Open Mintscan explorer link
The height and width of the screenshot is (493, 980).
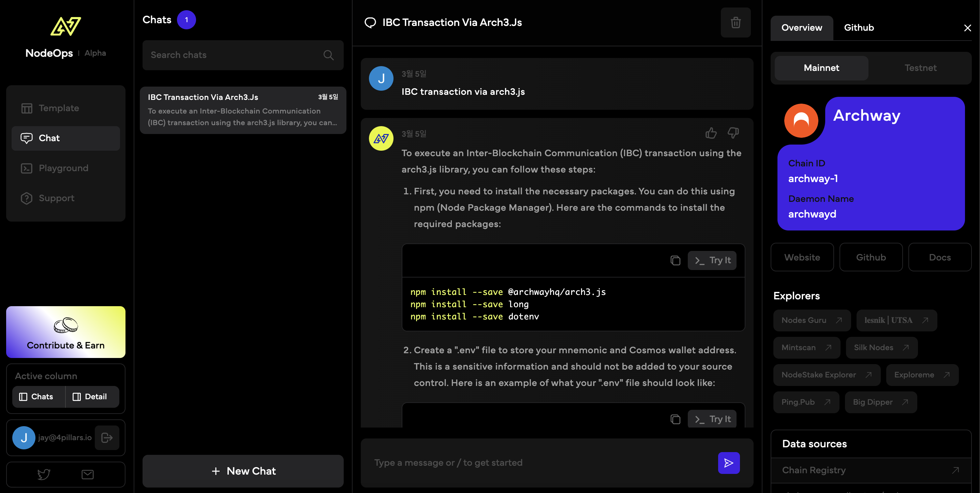806,348
